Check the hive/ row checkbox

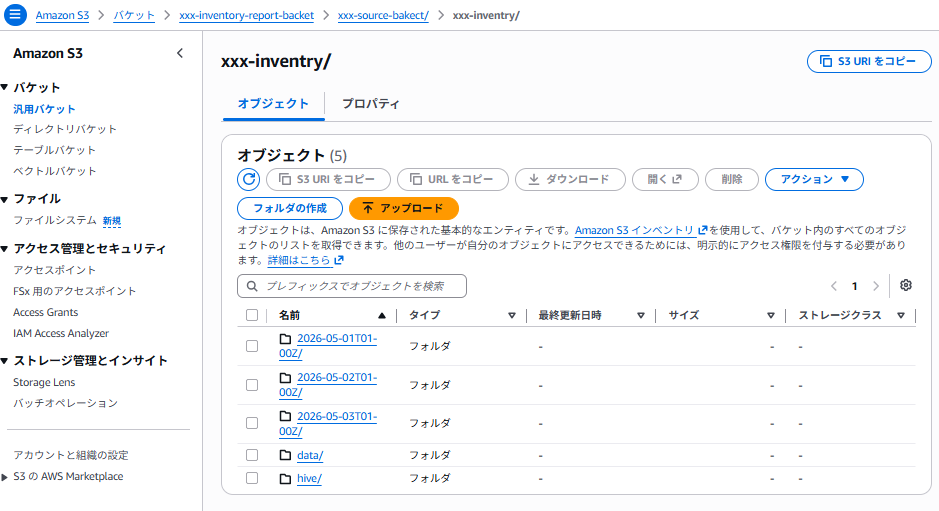pos(252,478)
